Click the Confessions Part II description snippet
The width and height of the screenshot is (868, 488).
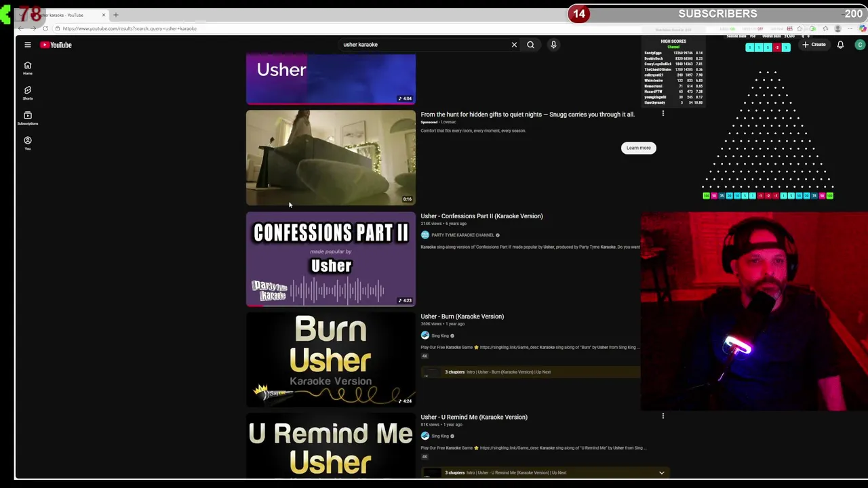530,247
